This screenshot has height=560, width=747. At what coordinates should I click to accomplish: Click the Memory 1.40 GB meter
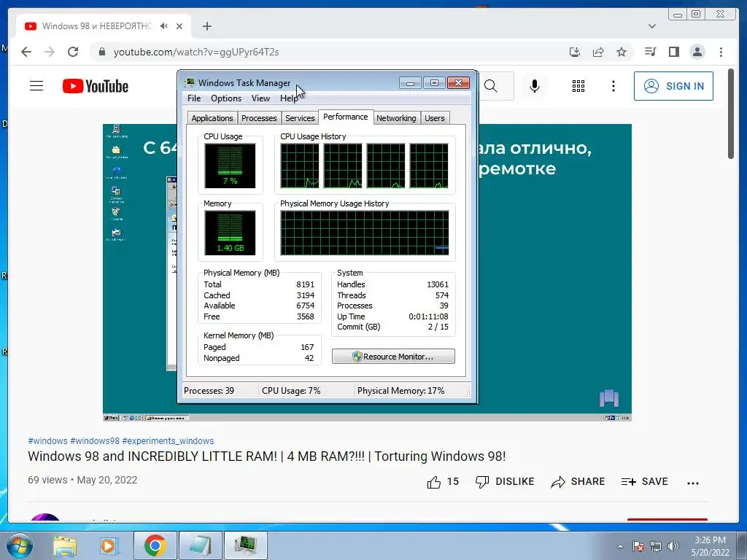click(x=230, y=233)
